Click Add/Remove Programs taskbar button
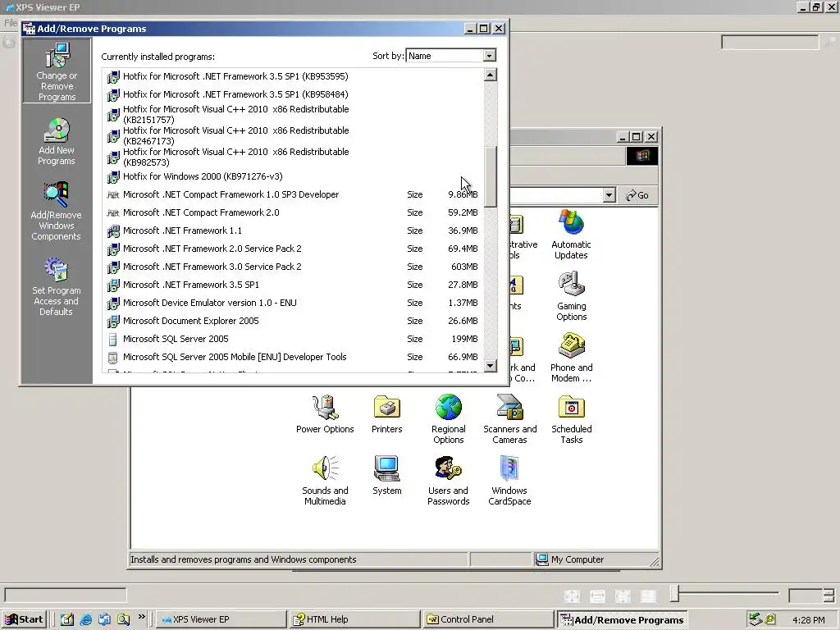Image resolution: width=840 pixels, height=630 pixels. coord(622,619)
